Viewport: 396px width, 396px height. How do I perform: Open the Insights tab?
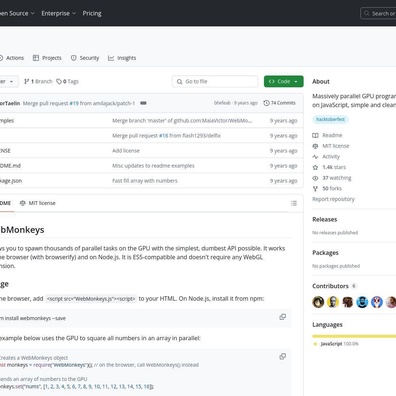click(122, 58)
